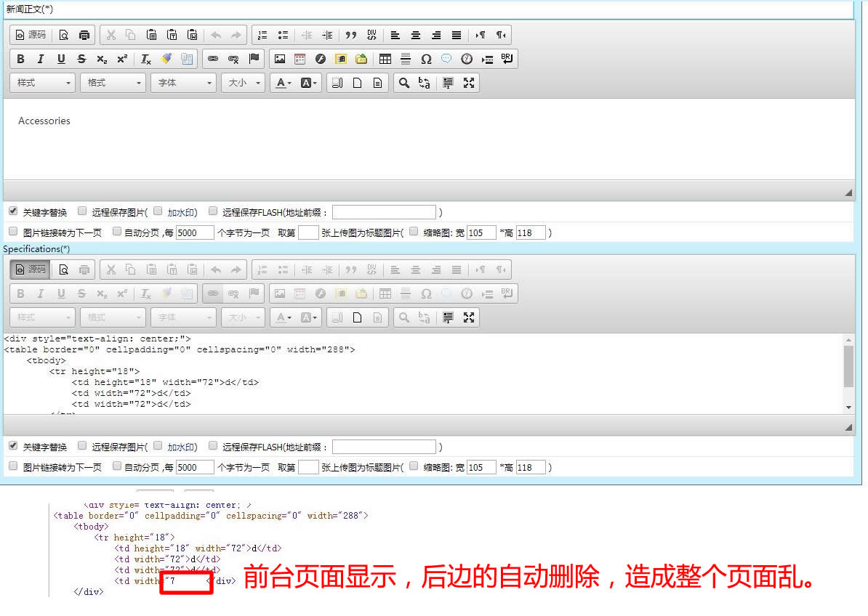Toggle 源码 source mode in Specifications editor
868x616 pixels.
30,269
